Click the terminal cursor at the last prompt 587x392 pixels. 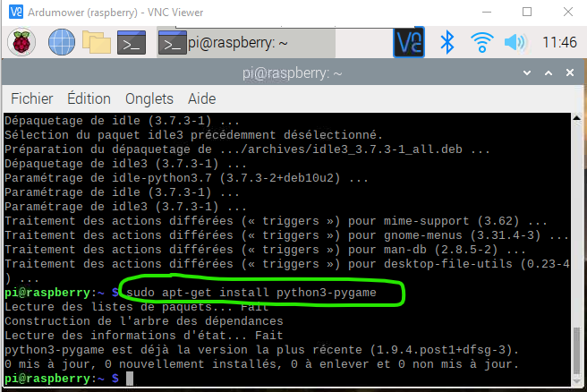(x=130, y=379)
